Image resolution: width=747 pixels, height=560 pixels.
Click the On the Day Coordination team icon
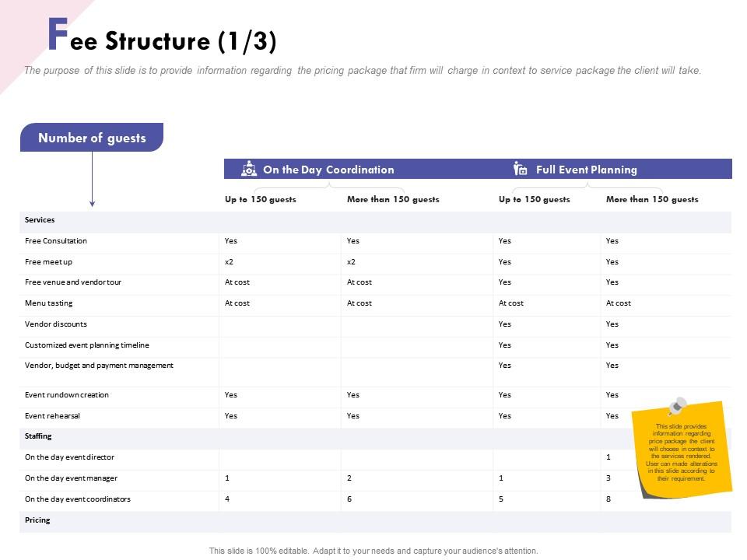(249, 169)
